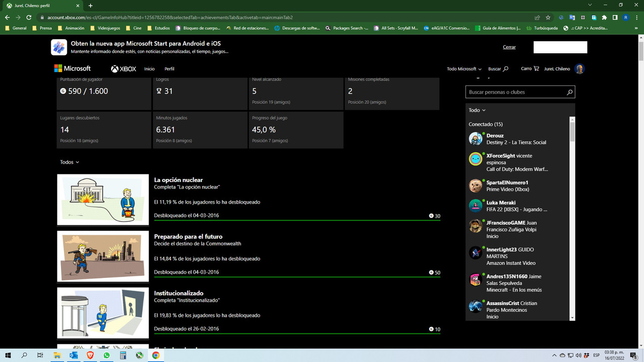Image resolution: width=644 pixels, height=362 pixels.
Task: Open the La opción nuclear achievement thumbnail
Action: [103, 200]
